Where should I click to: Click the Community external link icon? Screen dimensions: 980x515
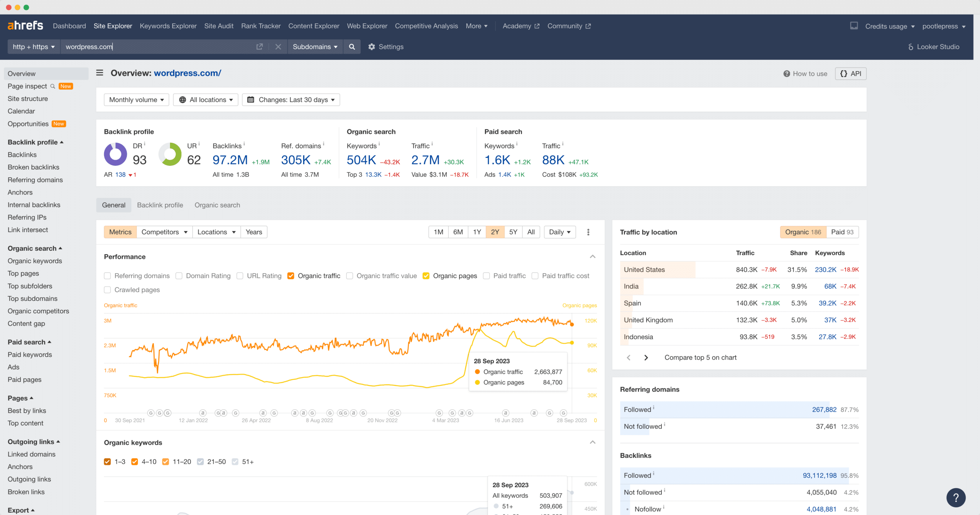click(588, 26)
